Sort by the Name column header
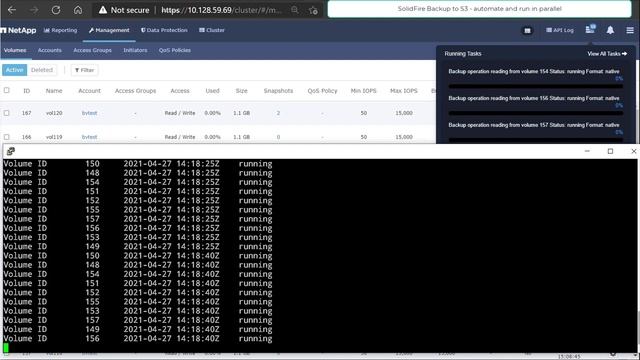This screenshot has height=360, width=640. [x=54, y=91]
